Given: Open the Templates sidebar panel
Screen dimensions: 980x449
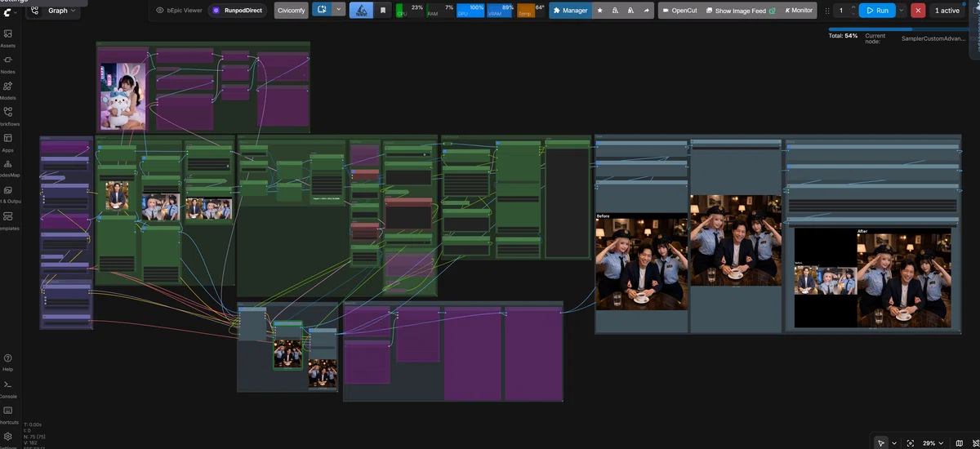Looking at the screenshot, I should point(7,220).
